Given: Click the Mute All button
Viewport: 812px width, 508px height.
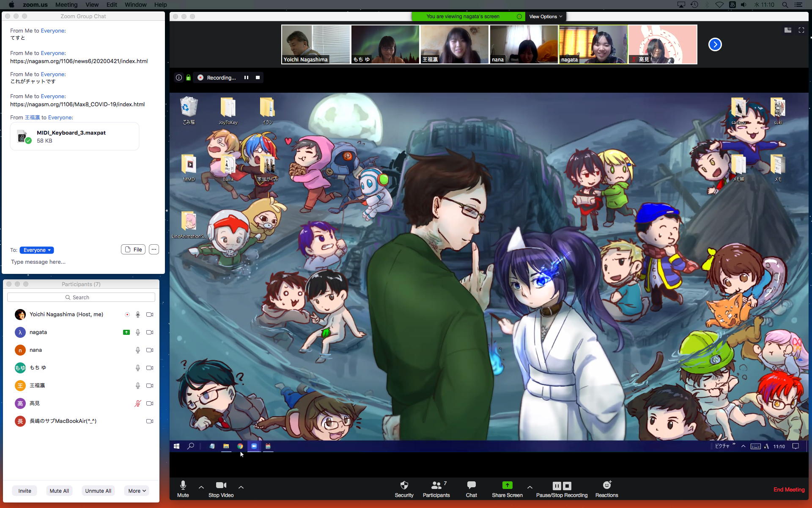Looking at the screenshot, I should tap(59, 491).
